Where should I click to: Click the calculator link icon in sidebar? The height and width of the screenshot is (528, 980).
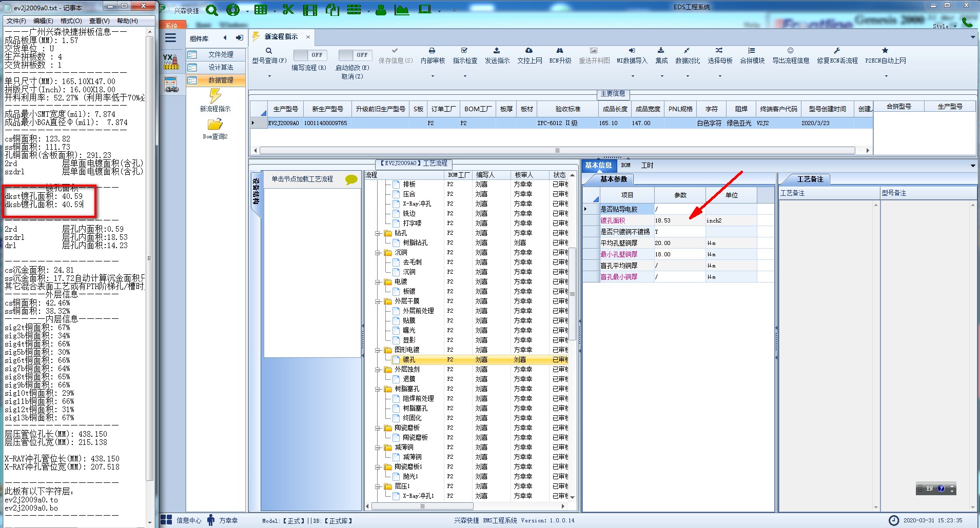(171, 84)
